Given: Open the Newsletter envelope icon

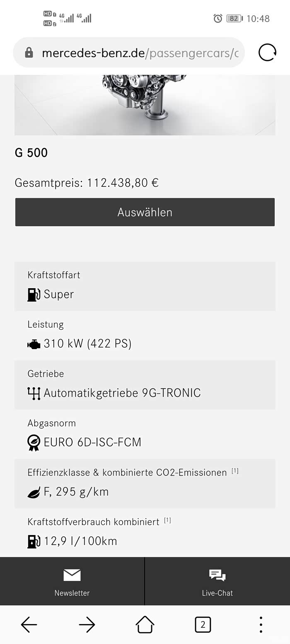Looking at the screenshot, I should [x=72, y=575].
